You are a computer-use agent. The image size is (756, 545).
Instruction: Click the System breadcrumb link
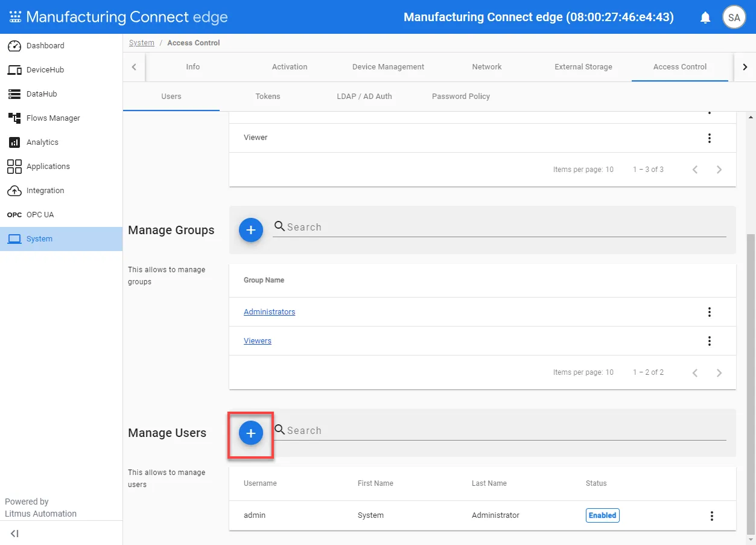coord(142,43)
